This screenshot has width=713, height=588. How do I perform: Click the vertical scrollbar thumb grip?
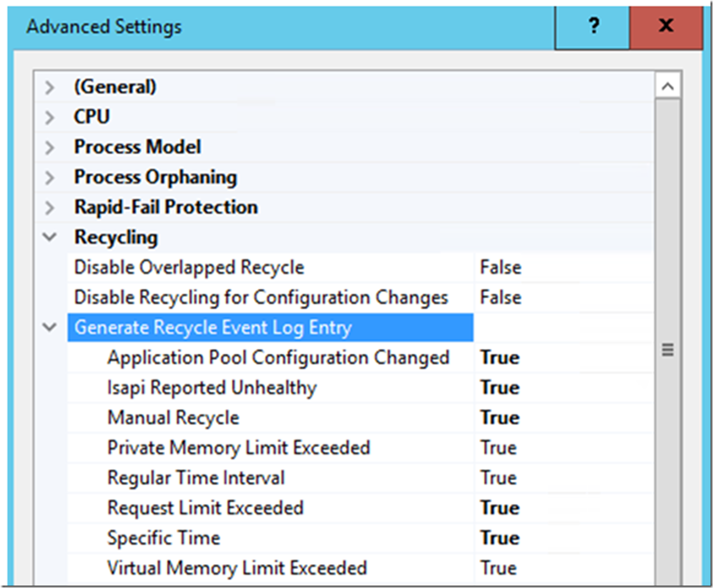[667, 350]
